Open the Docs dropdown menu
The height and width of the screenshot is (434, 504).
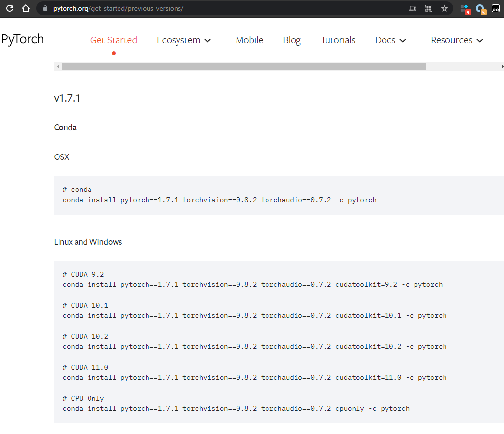pyautogui.click(x=390, y=40)
